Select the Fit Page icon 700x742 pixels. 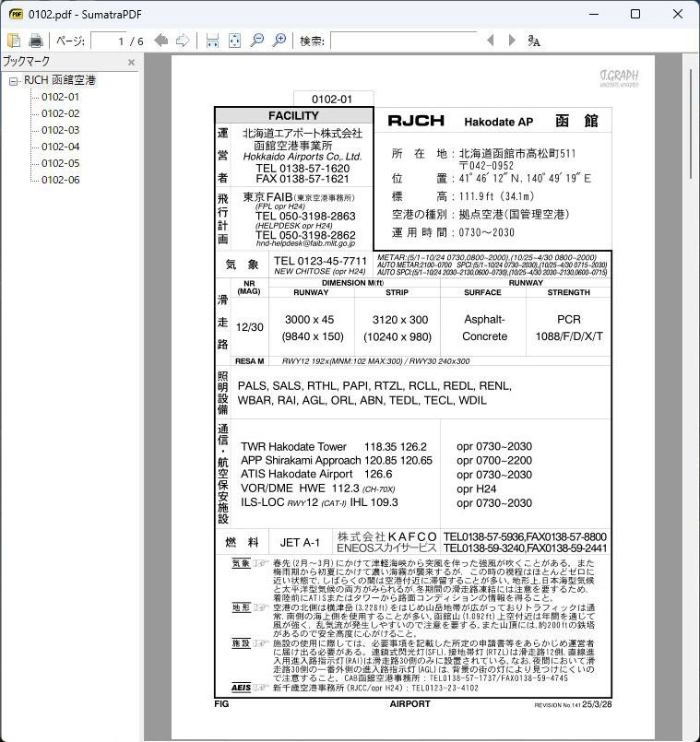pos(235,41)
